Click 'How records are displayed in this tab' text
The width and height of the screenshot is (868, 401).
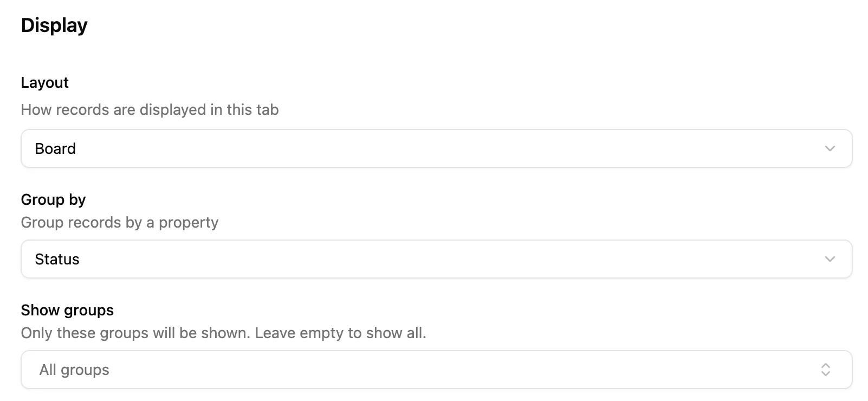[150, 109]
